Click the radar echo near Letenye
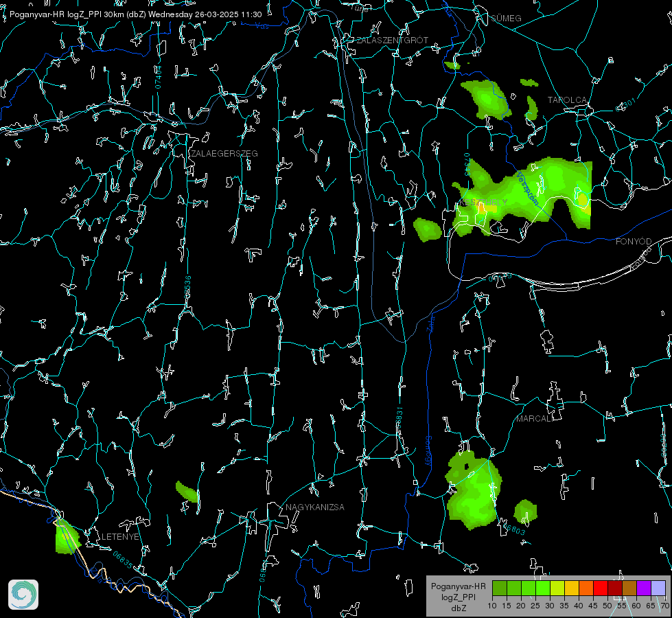This screenshot has width=672, height=618. tap(67, 537)
